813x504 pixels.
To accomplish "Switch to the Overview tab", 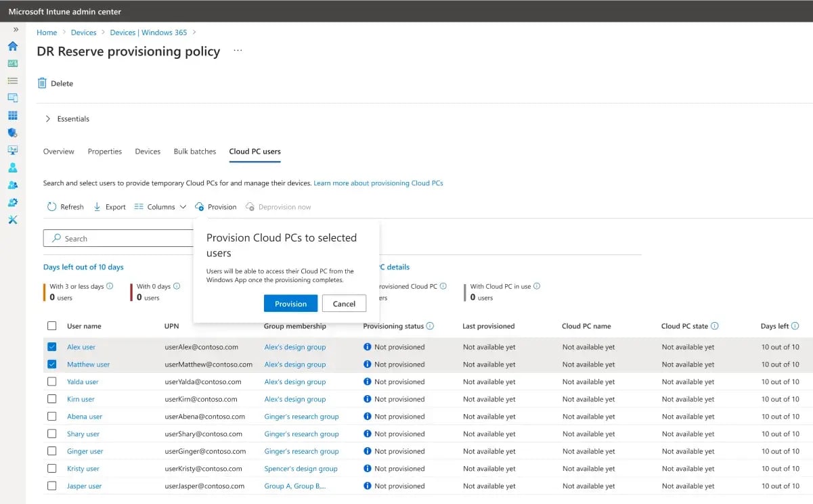I will (x=59, y=152).
